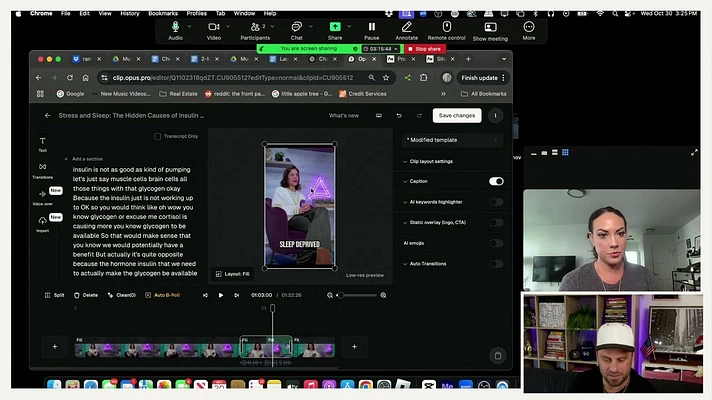Pause the Zoom screen share

(x=371, y=30)
